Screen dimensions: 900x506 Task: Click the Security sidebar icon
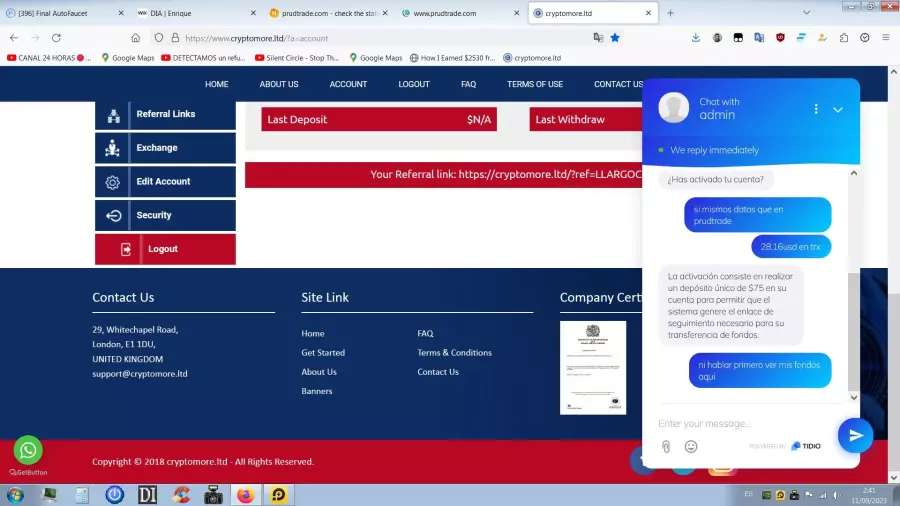113,215
